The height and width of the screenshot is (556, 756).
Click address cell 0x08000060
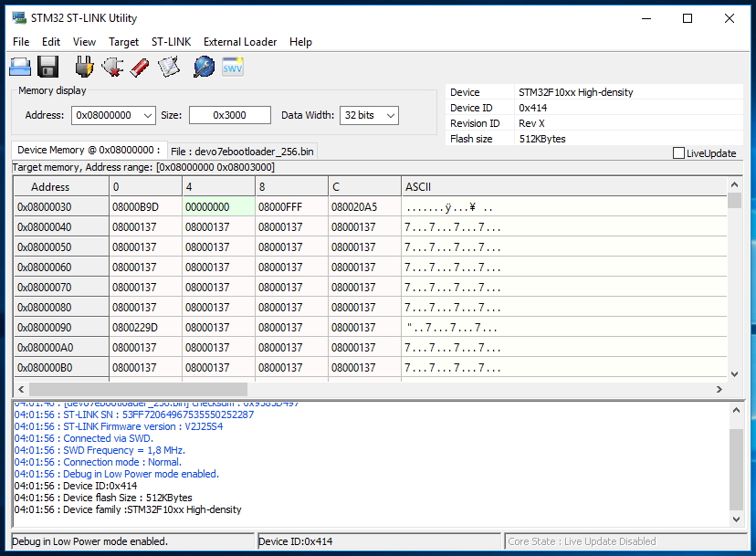tap(61, 268)
